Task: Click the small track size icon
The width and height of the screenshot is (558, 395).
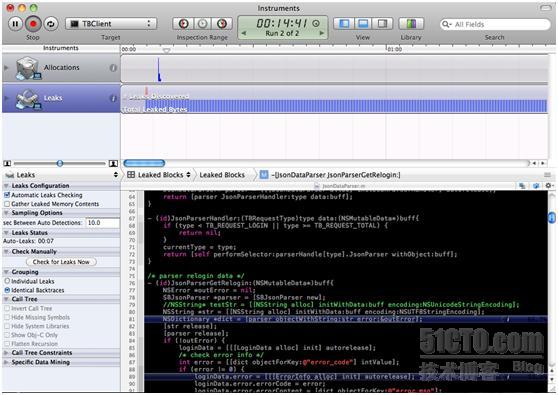Action: (7, 164)
